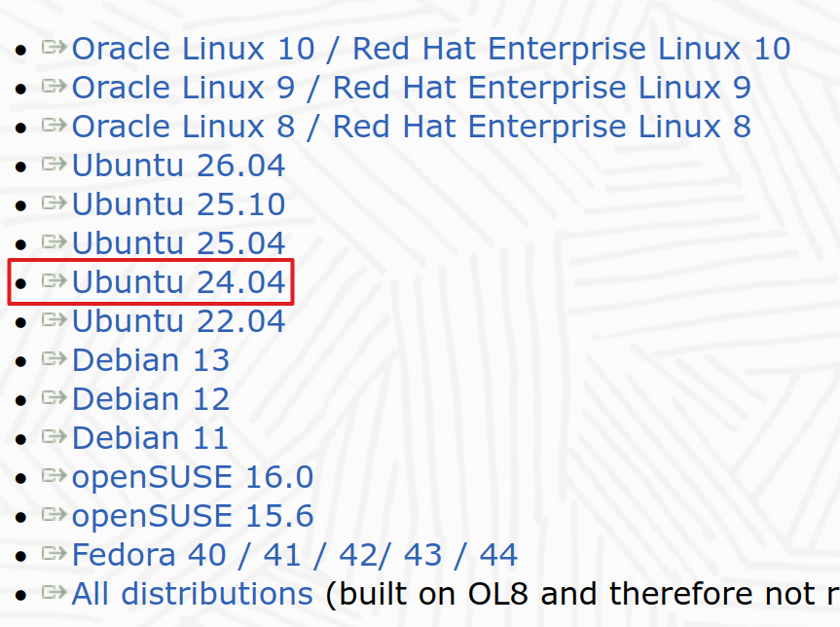The width and height of the screenshot is (840, 627).
Task: Click the highlighted Ubuntu 24.04 link
Action: [x=178, y=282]
